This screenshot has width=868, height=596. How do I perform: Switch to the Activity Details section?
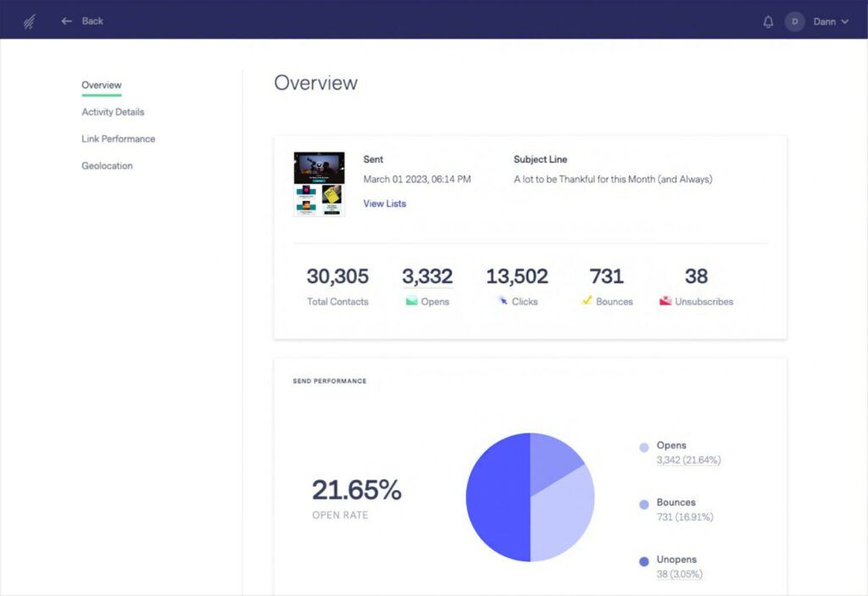[x=112, y=112]
